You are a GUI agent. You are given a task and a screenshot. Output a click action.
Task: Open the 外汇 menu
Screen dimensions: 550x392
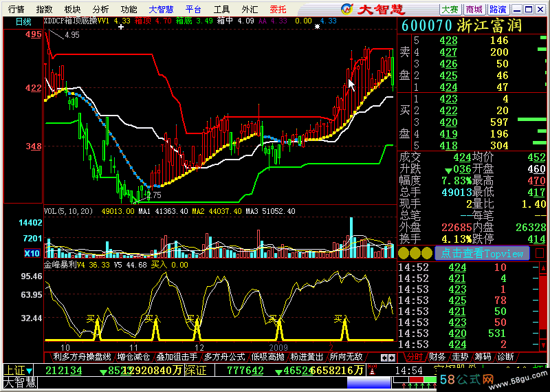pos(250,9)
